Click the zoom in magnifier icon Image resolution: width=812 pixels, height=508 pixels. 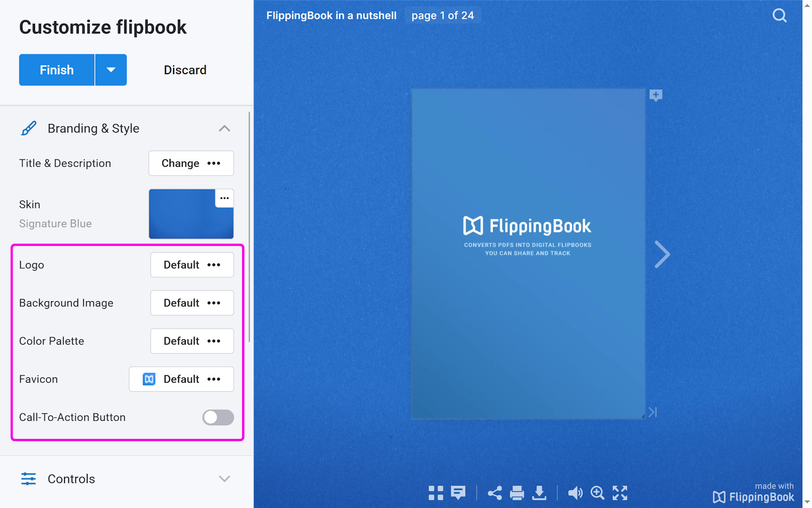click(x=597, y=493)
